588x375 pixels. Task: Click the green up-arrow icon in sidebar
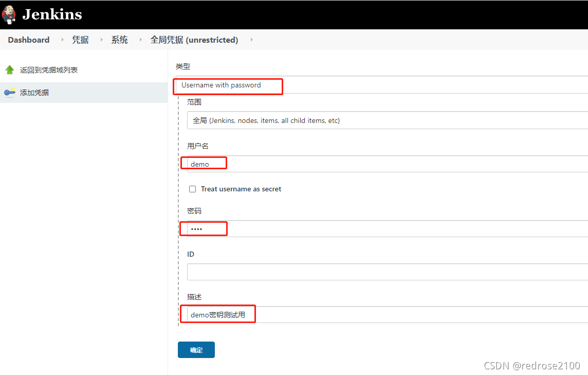[10, 69]
